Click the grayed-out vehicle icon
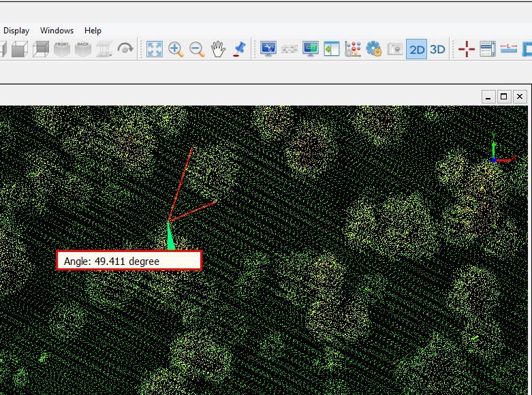The image size is (532, 395). pos(289,49)
